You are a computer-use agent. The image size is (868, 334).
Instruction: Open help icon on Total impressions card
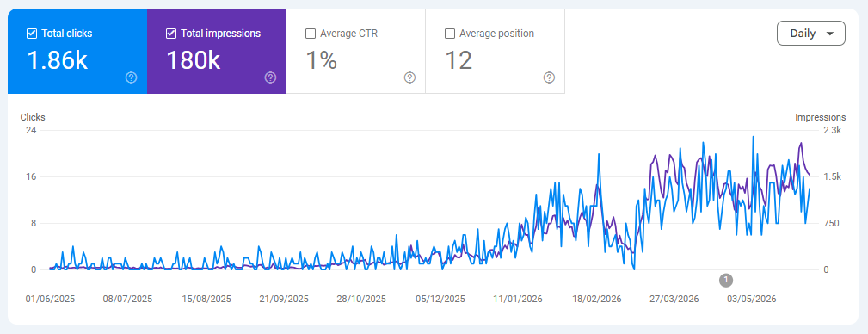(270, 77)
